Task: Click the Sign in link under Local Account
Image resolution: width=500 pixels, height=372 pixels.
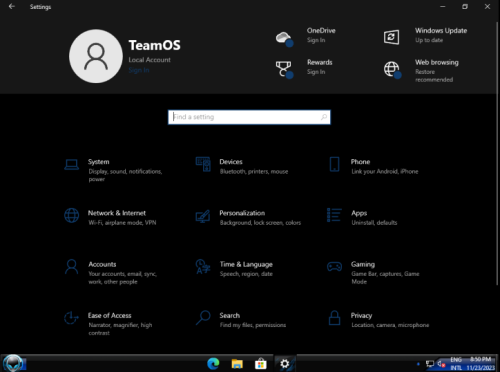Action: [139, 70]
